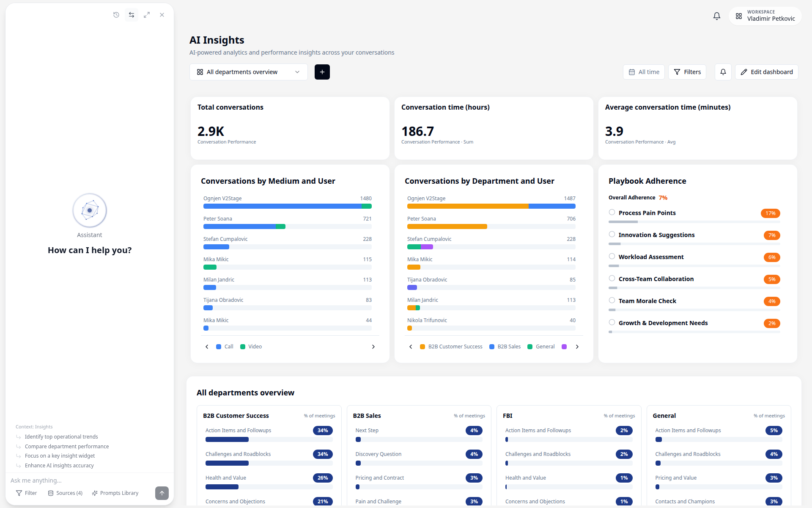Select Workload Assessment radio circle
This screenshot has height=508, width=812.
[612, 257]
